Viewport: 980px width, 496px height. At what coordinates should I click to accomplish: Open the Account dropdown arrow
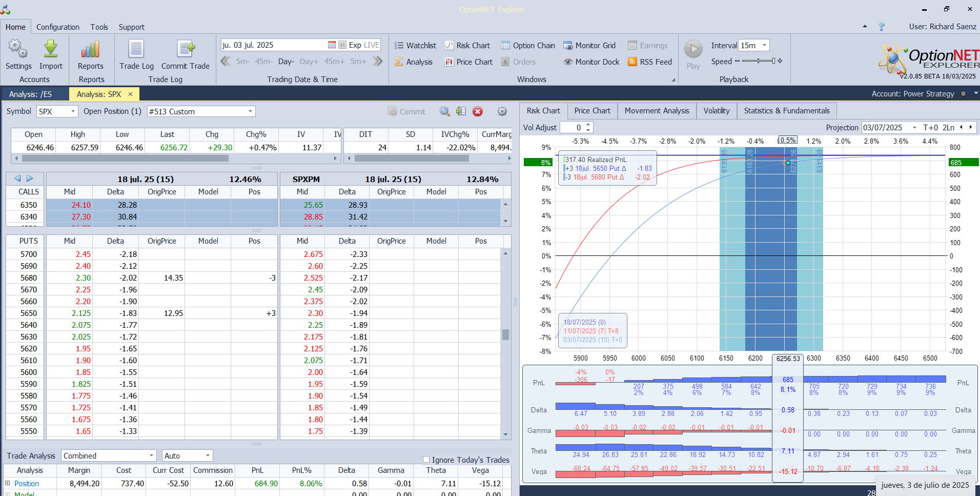976,93
